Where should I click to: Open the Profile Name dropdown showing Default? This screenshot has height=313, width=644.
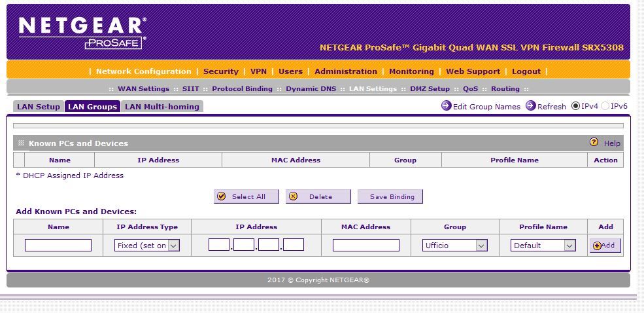543,246
